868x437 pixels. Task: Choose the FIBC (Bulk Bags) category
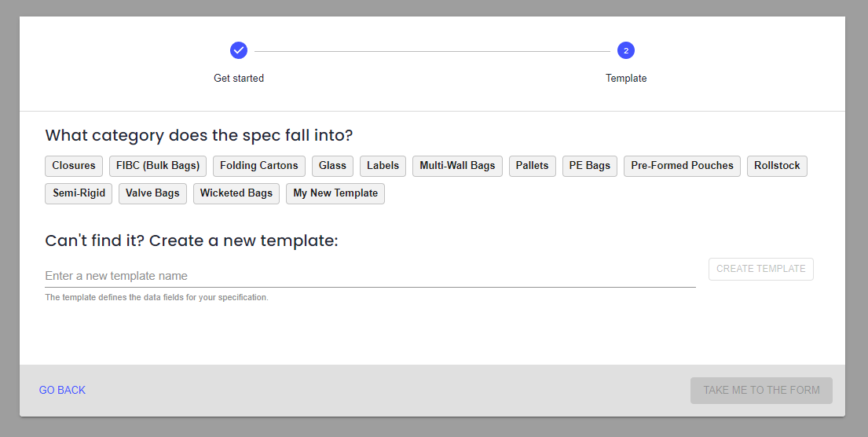point(158,166)
